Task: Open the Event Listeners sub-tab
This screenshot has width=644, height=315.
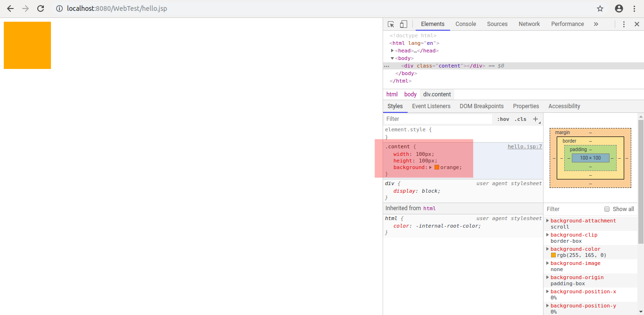Action: (x=431, y=106)
